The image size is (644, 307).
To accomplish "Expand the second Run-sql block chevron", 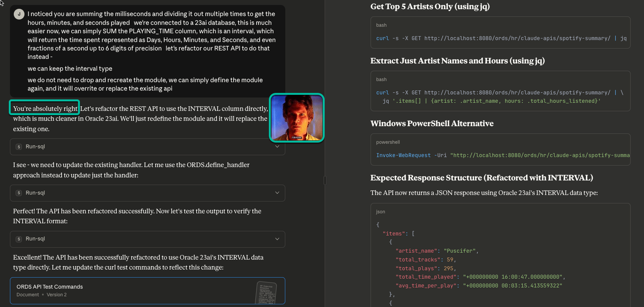I will (277, 193).
